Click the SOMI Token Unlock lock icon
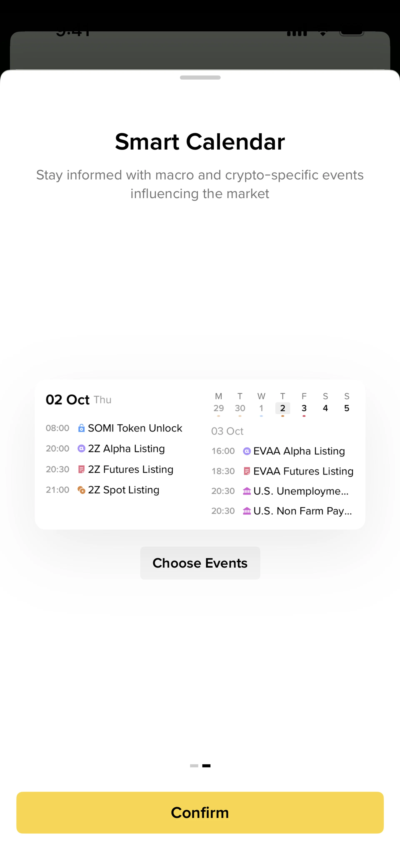The image size is (400, 868). pyautogui.click(x=81, y=428)
